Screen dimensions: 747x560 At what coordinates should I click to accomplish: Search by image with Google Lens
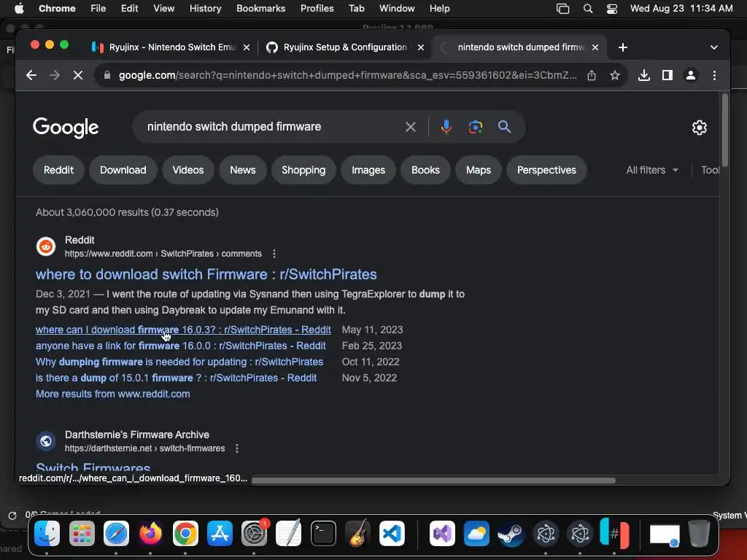(x=475, y=127)
